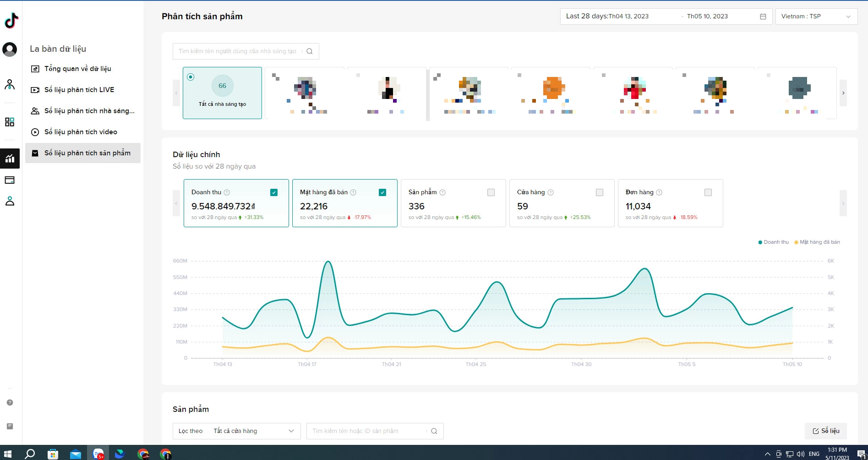Toggle Doanh thu legend color dot
This screenshot has height=460, width=868.
point(760,242)
